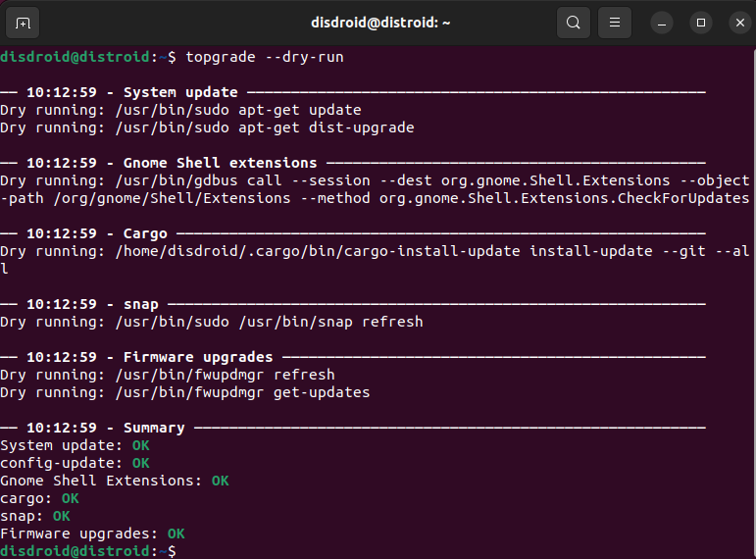Click the fwupdmgr get-updates line
Screen dimensions: 756x559
coord(185,392)
